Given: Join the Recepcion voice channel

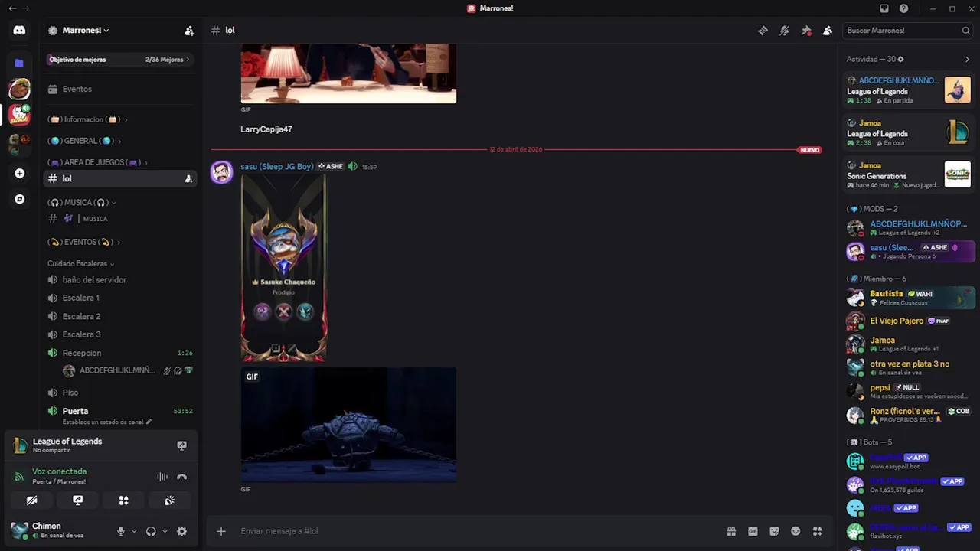Looking at the screenshot, I should point(119,353).
